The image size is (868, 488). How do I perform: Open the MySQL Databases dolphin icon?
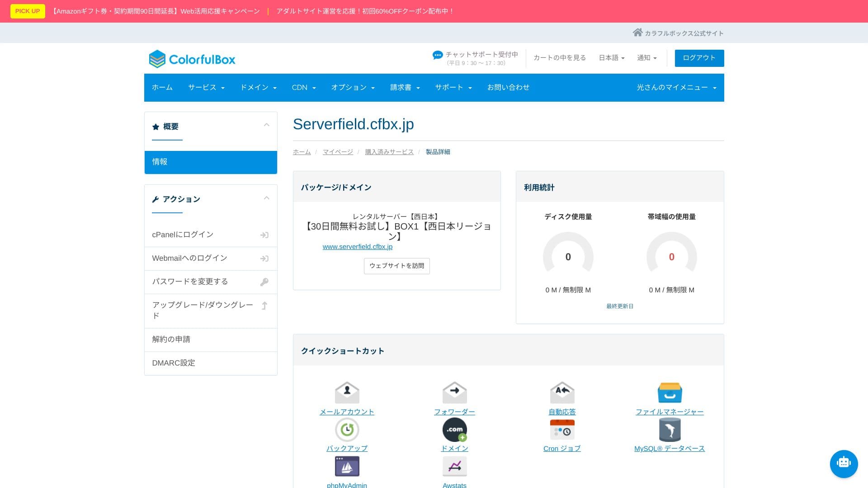670,429
